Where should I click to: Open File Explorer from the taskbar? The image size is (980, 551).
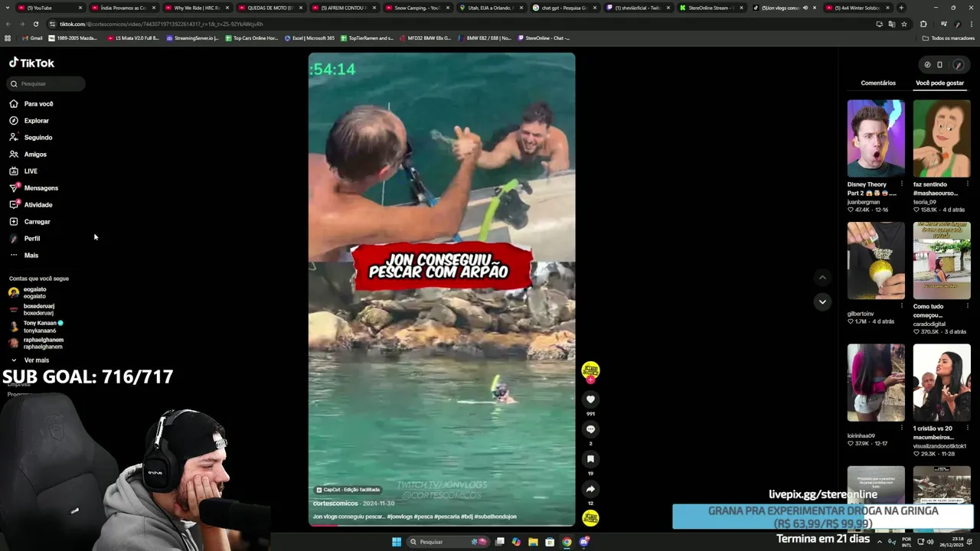(x=533, y=542)
